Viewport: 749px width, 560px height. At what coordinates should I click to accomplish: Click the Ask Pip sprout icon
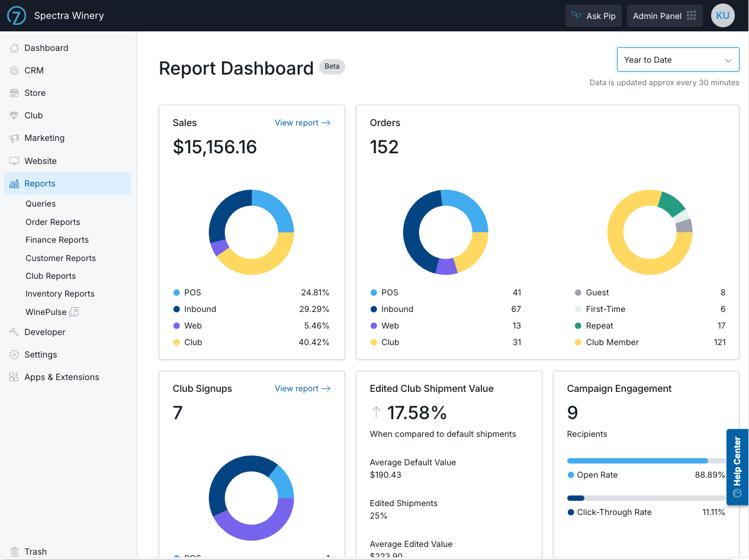click(x=576, y=16)
